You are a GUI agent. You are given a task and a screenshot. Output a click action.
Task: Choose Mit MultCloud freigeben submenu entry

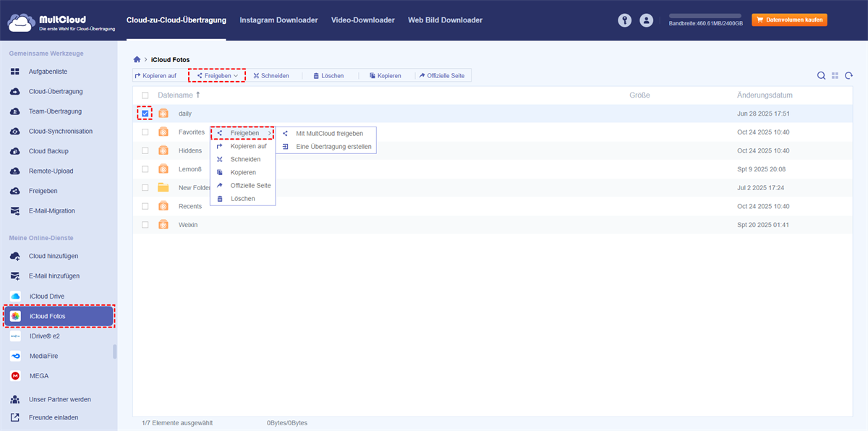point(329,133)
